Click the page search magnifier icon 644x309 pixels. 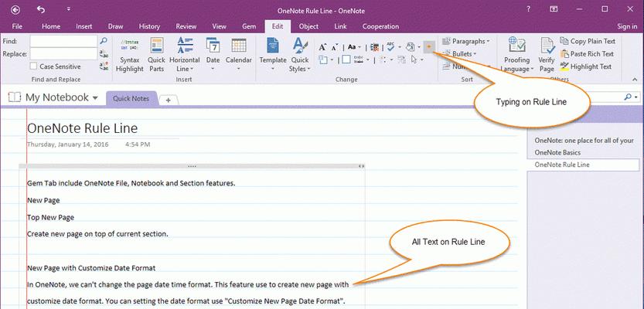(x=628, y=97)
